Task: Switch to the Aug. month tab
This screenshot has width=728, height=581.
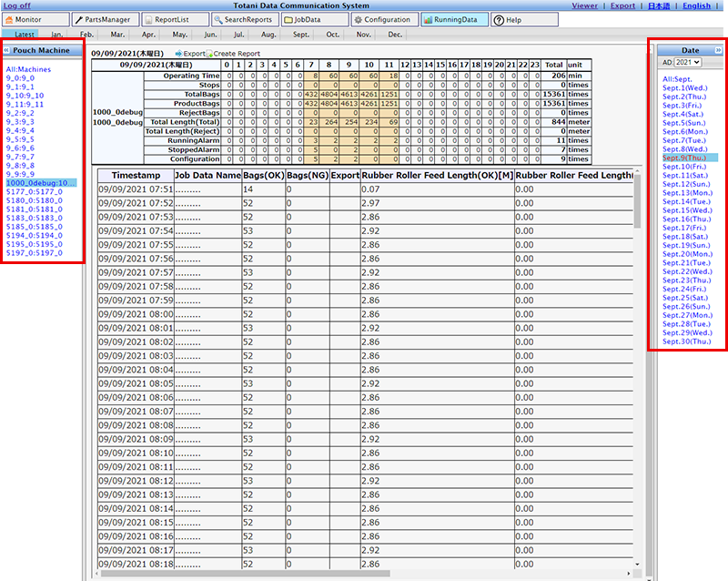Action: click(x=268, y=35)
